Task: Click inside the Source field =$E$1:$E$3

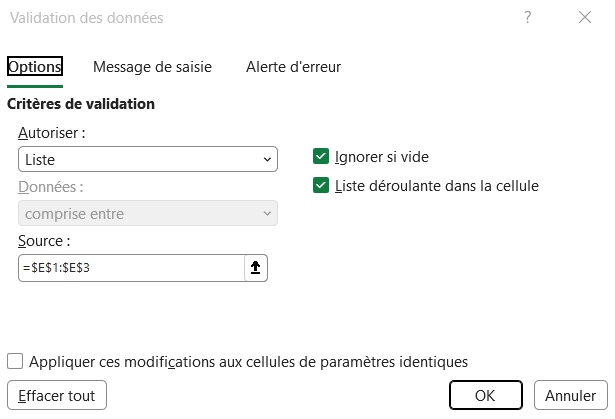Action: tap(131, 268)
